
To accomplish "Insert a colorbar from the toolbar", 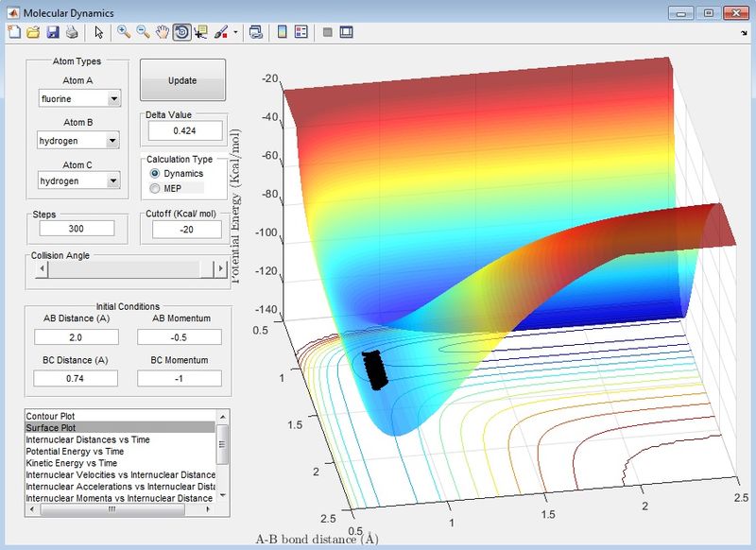I will (x=281, y=32).
